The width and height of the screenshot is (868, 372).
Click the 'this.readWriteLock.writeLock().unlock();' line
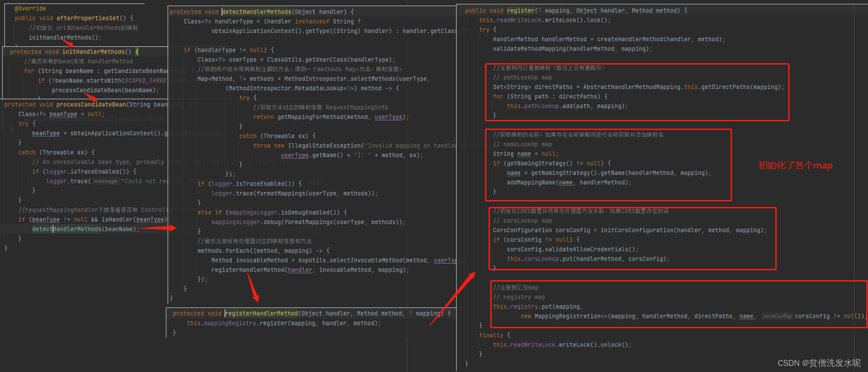pyautogui.click(x=562, y=345)
